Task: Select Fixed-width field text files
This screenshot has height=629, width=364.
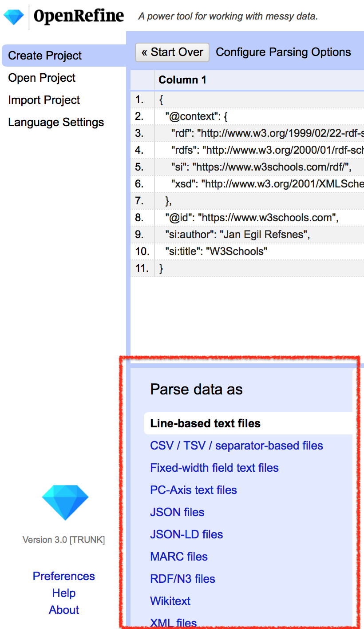Action: 214,468
